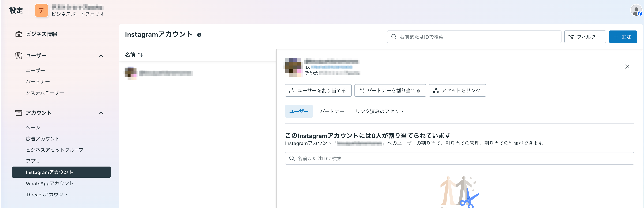The height and width of the screenshot is (208, 644).
Task: Click the ビジネス情報 briefcase icon
Action: (x=19, y=34)
